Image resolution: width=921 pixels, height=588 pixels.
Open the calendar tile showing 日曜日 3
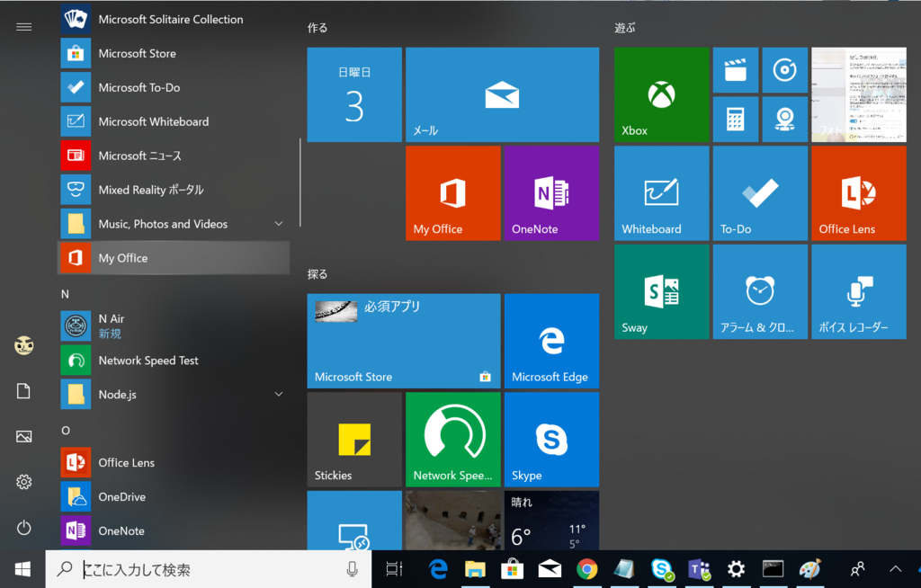(x=354, y=94)
